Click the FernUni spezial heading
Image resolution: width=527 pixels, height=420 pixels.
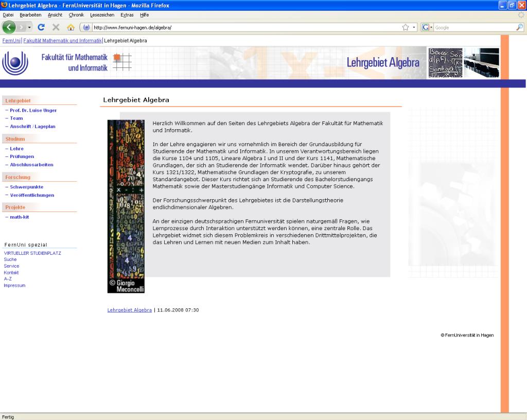coord(26,244)
